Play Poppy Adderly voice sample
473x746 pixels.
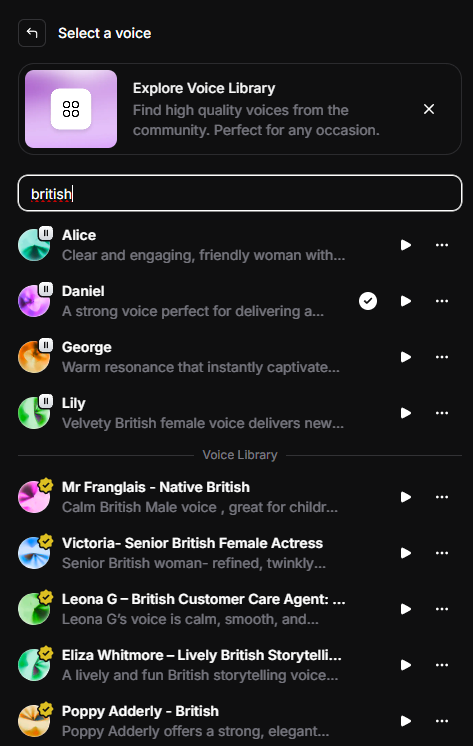coord(405,721)
